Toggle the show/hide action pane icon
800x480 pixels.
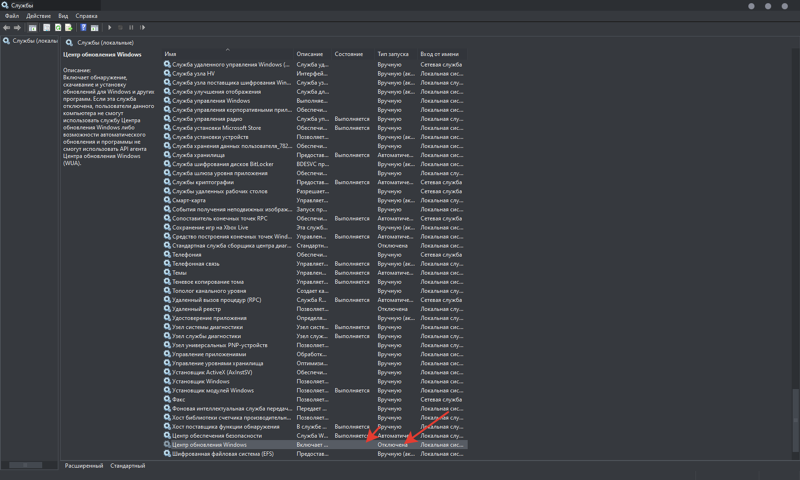(94, 28)
